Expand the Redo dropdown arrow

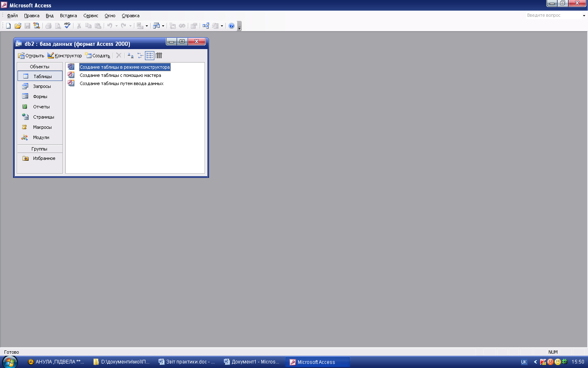130,26
